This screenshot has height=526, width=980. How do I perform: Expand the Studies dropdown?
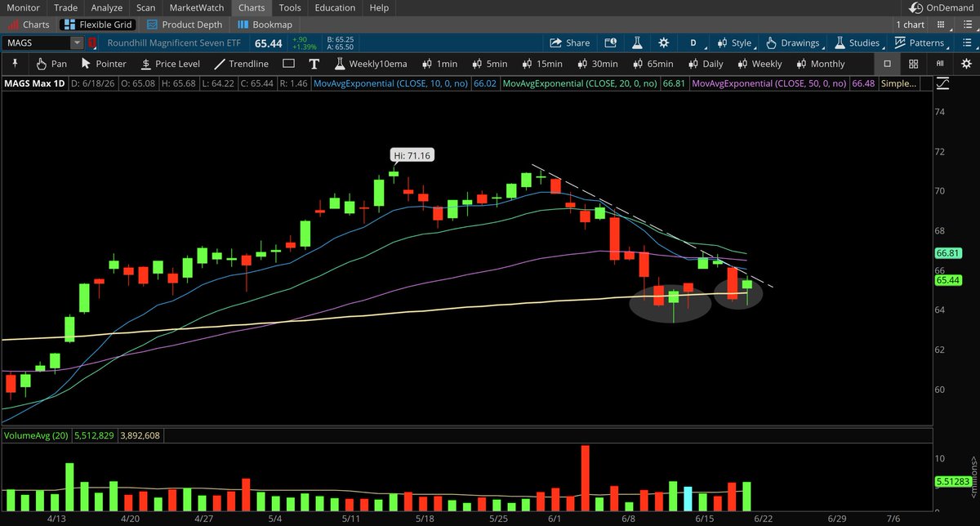(857, 42)
